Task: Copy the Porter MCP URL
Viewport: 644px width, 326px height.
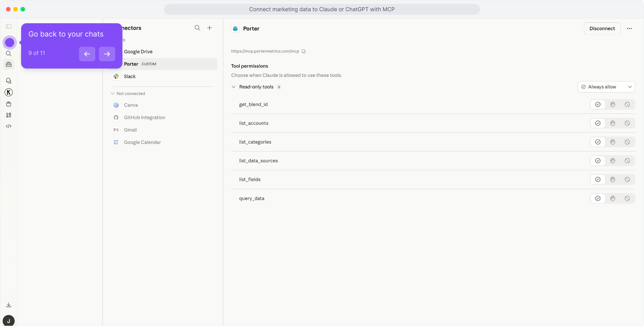Action: click(303, 51)
